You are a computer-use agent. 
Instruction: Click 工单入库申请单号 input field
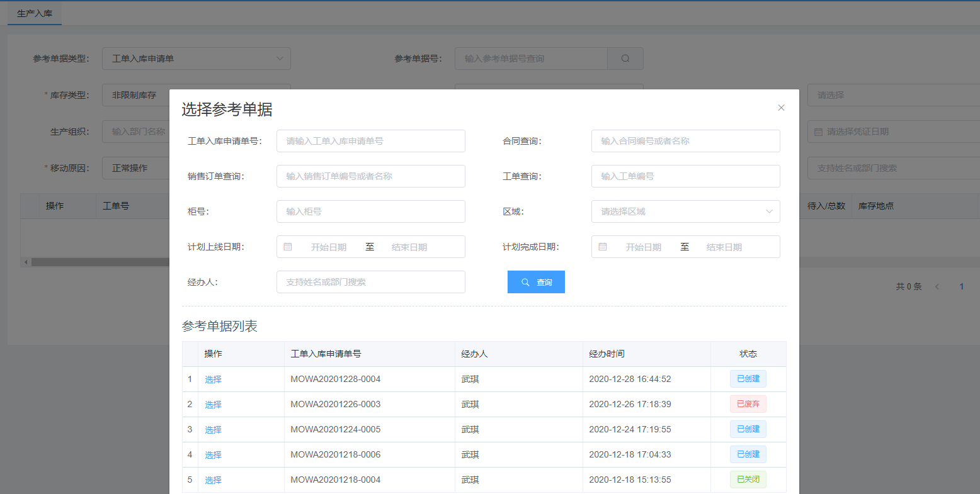pos(370,141)
